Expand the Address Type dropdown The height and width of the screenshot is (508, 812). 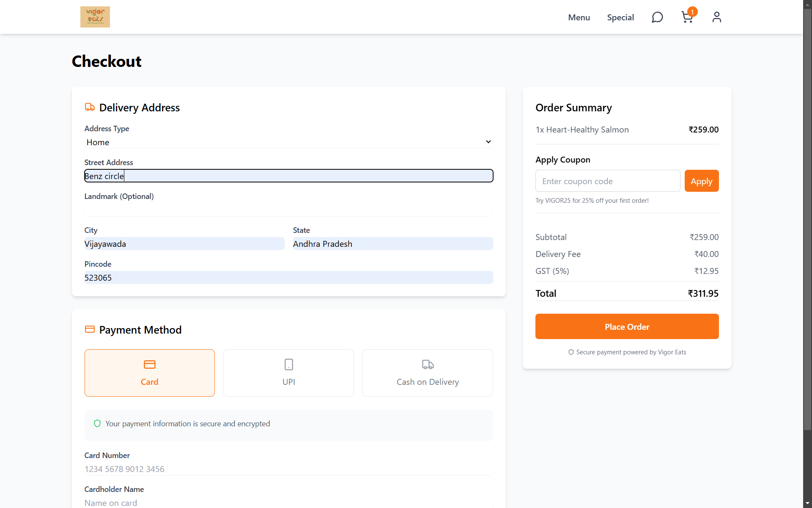pyautogui.click(x=288, y=142)
